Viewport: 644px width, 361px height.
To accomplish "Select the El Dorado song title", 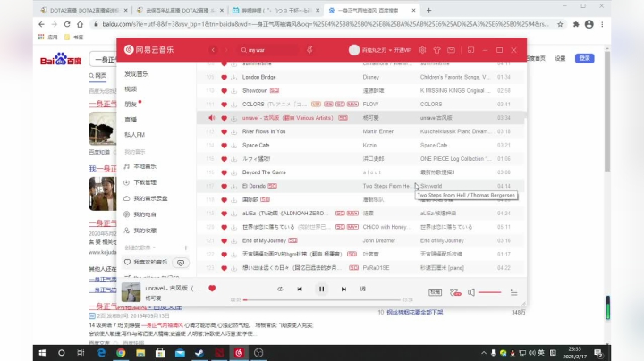I will pos(254,186).
